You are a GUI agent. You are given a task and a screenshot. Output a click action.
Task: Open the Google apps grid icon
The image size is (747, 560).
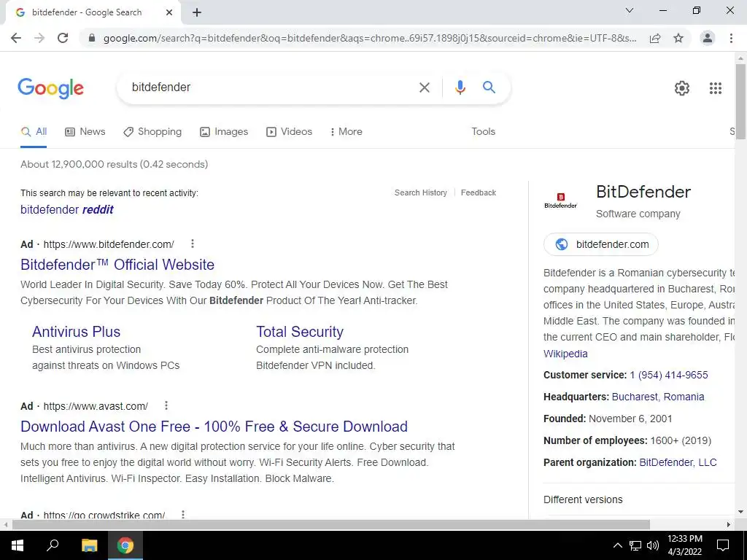[715, 88]
